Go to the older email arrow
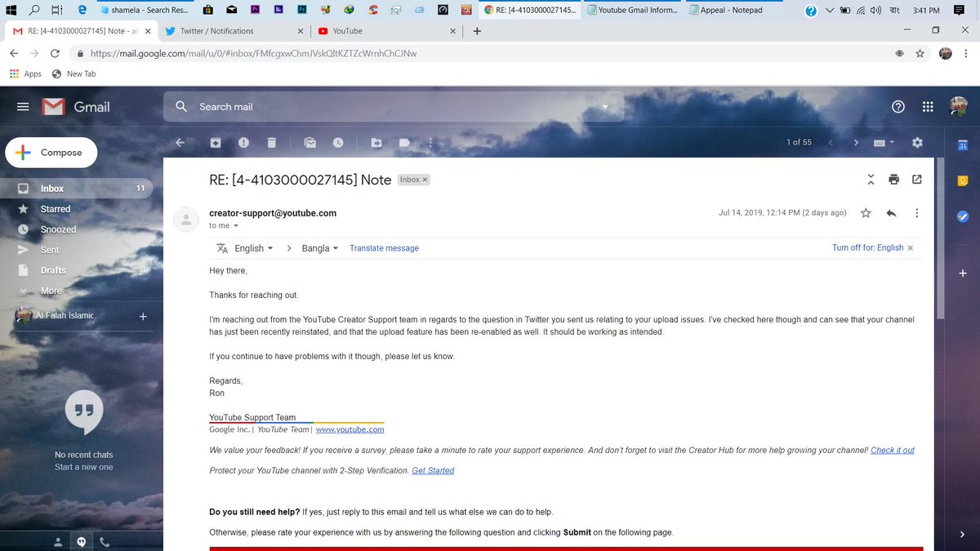The height and width of the screenshot is (551, 980). [x=856, y=142]
